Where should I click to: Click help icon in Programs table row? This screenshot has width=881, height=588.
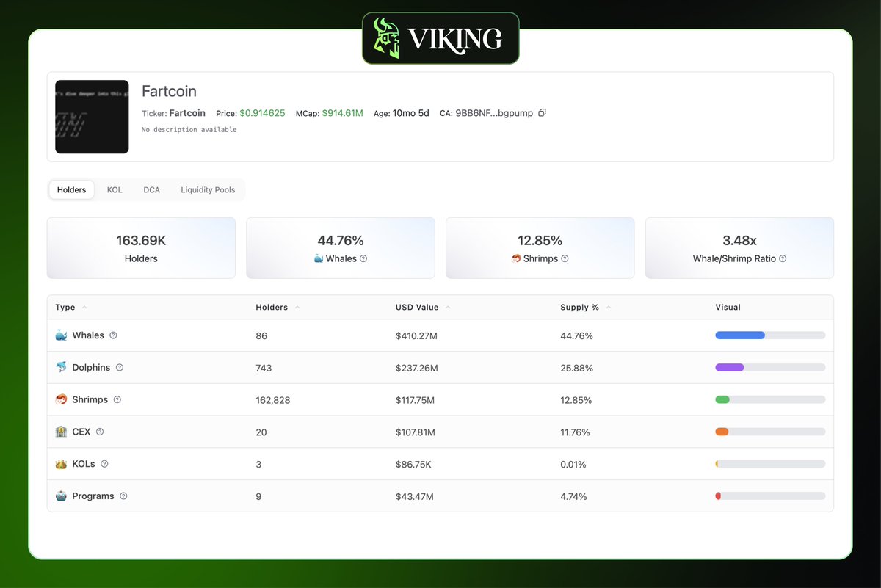[x=123, y=496]
